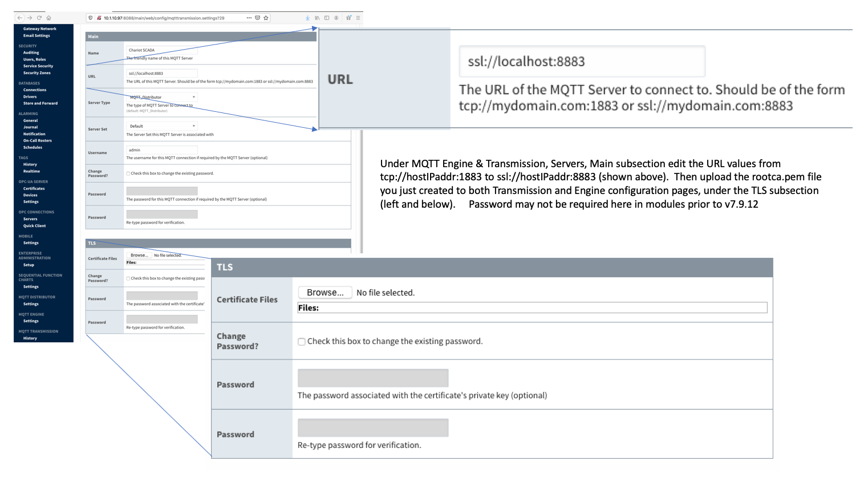
Task: Click the small TLS Browse button
Action: 139,255
